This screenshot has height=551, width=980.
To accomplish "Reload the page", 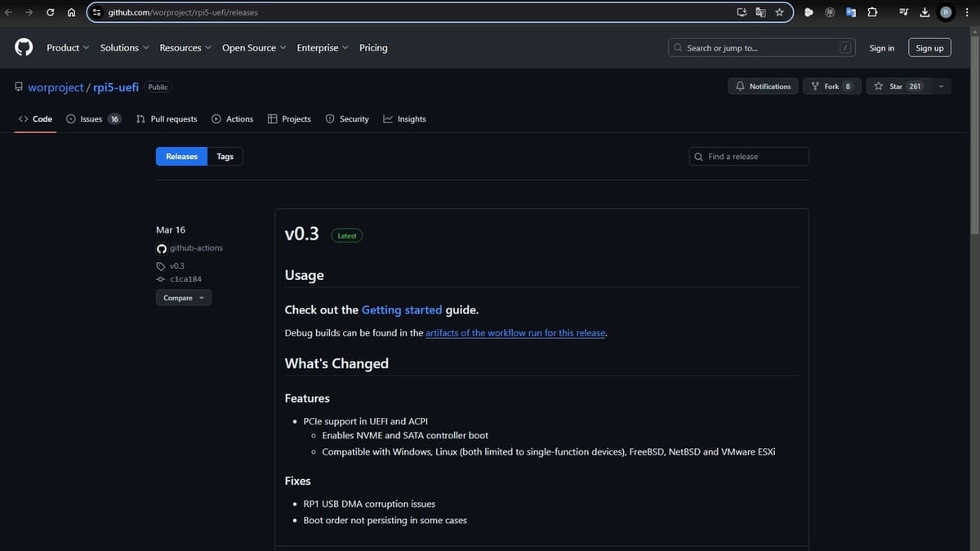I will tap(51, 12).
